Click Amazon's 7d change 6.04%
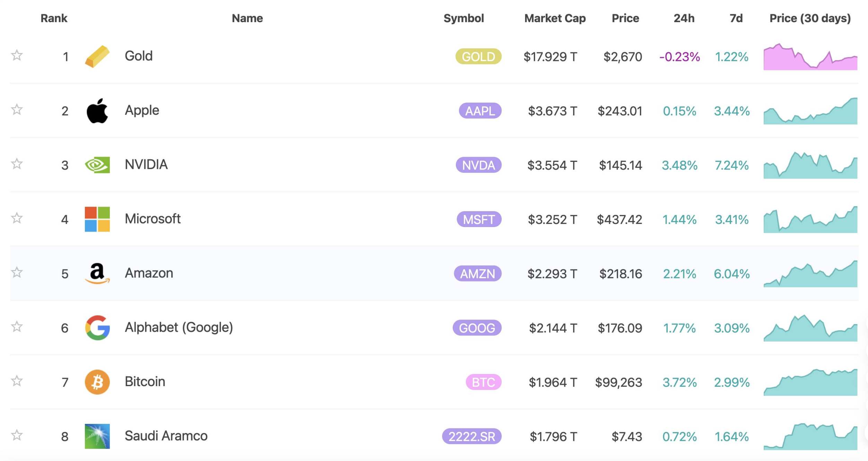The height and width of the screenshot is (461, 868). coord(732,274)
